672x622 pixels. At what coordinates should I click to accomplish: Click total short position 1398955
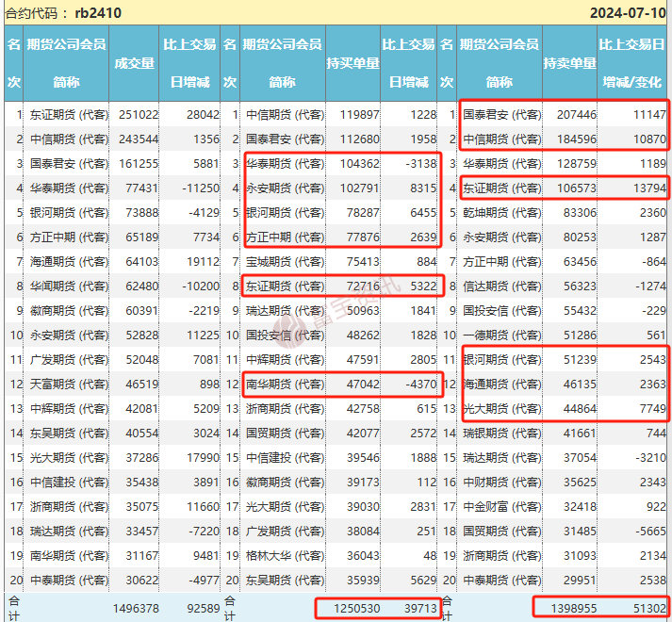click(x=574, y=608)
